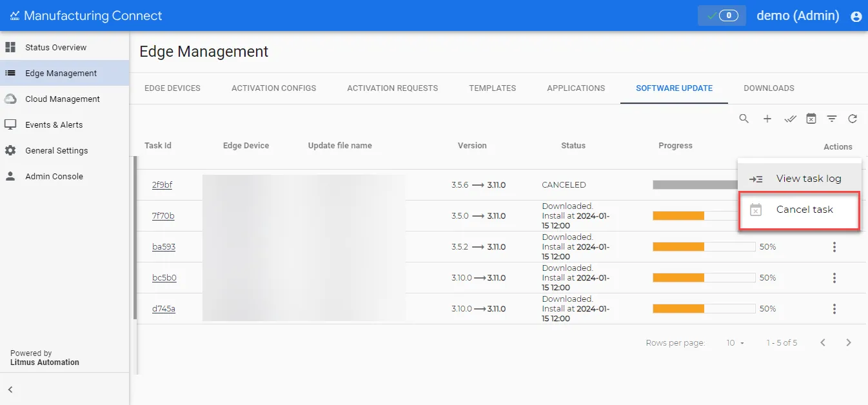Image resolution: width=868 pixels, height=405 pixels.
Task: Select the Software Update tab
Action: [x=675, y=88]
